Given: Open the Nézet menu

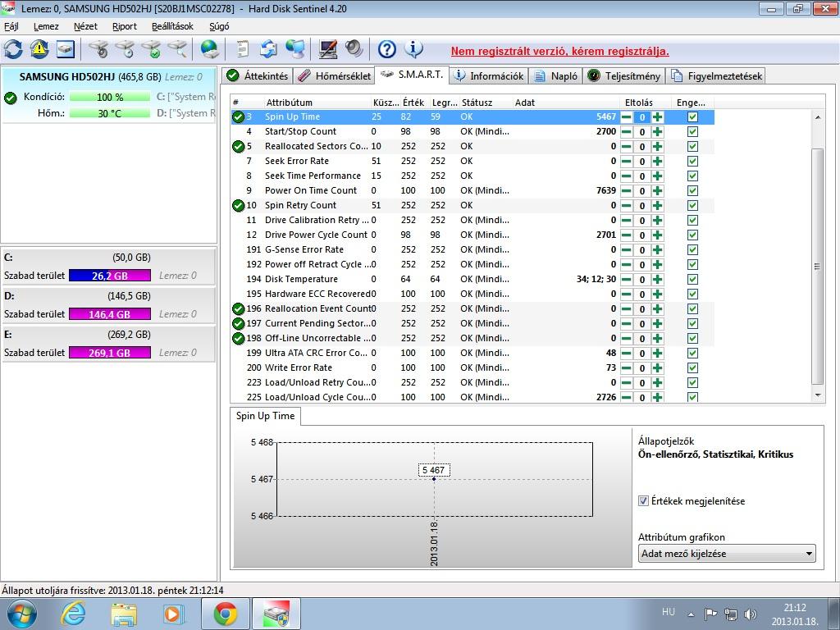Looking at the screenshot, I should click(85, 26).
